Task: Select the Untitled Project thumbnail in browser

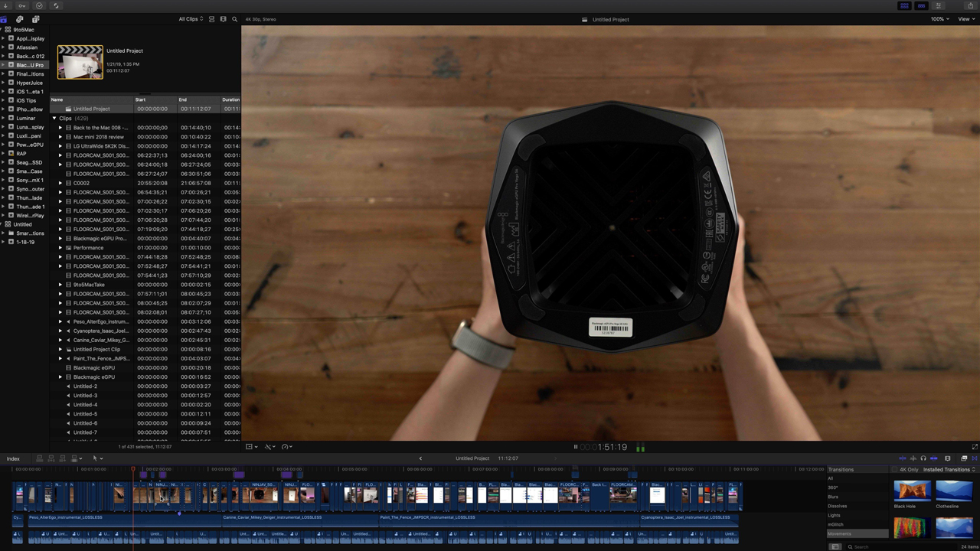Action: click(x=80, y=62)
